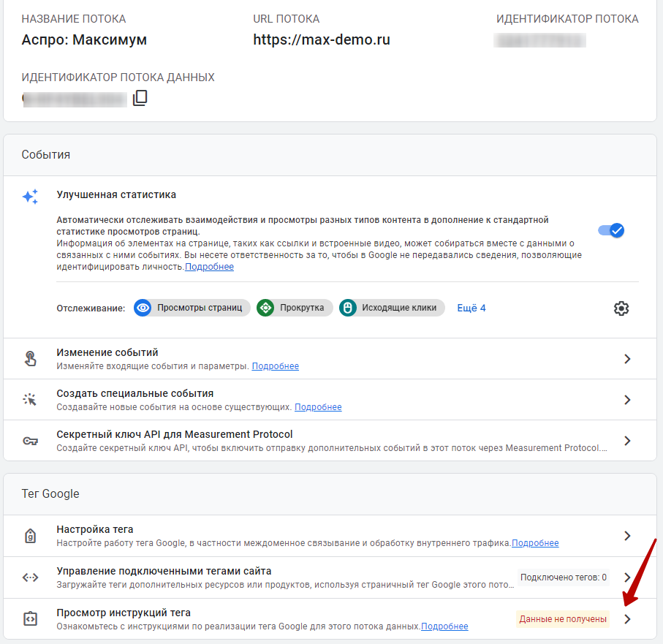Click the Тег Google section header

[x=50, y=494]
